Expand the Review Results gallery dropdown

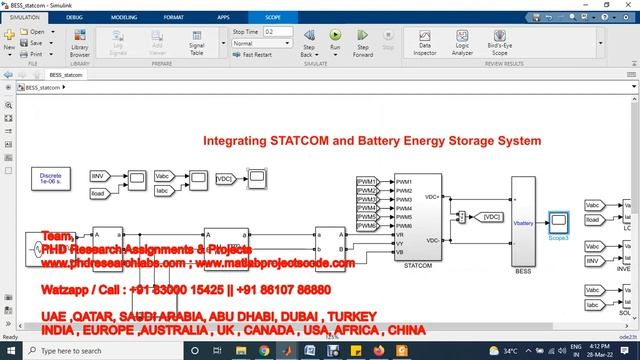click(x=600, y=43)
